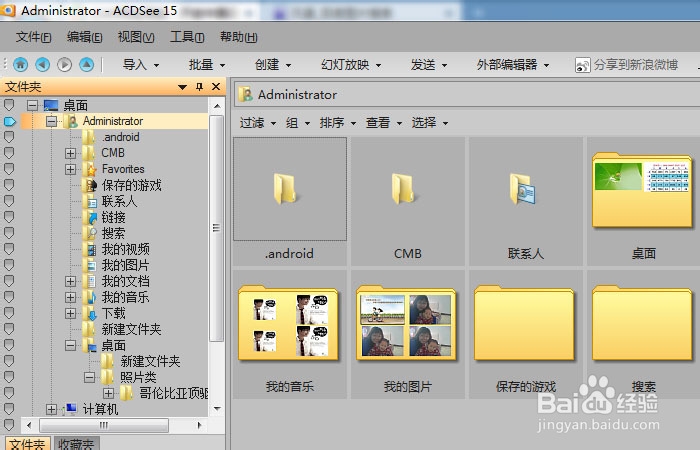Viewport: 700px width, 450px height.
Task: Open the 工具(T) menu
Action: coord(187,37)
